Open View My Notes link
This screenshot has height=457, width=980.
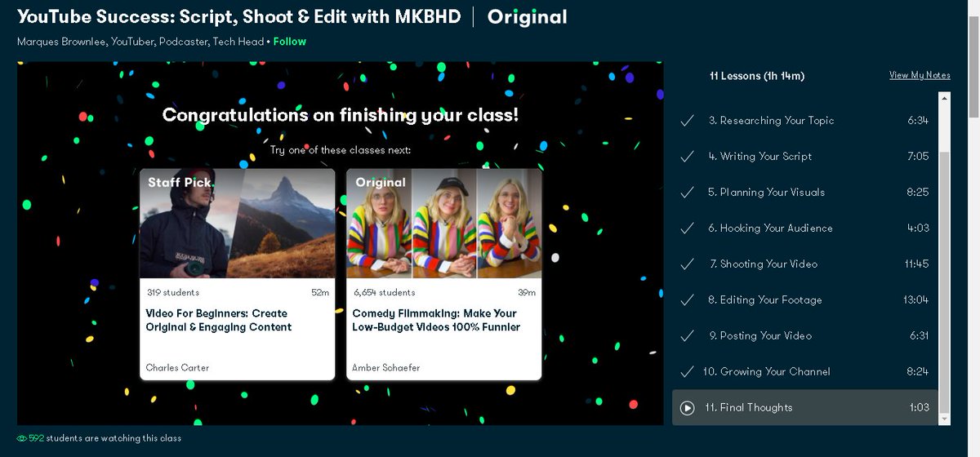click(920, 75)
